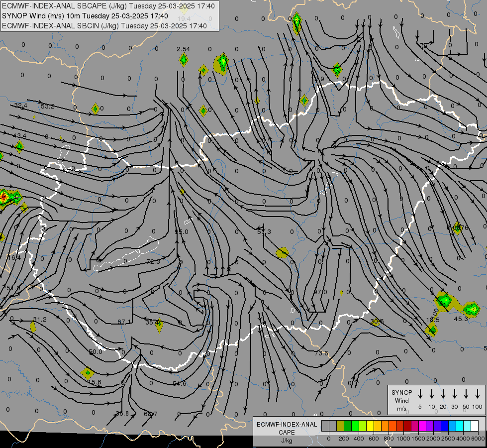The width and height of the screenshot is (487, 448).
Task: Select the pure yellow CAPE legend swatch
Action: click(x=370, y=426)
